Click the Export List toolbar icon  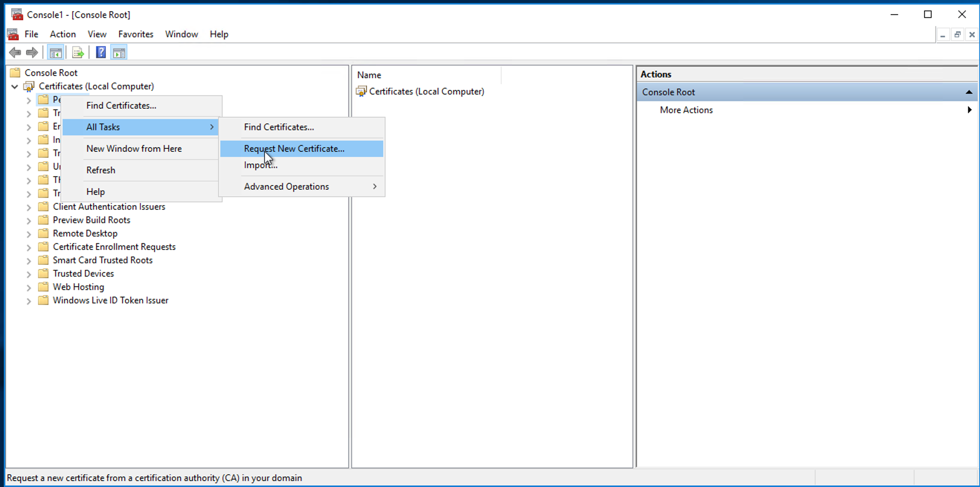pyautogui.click(x=78, y=52)
